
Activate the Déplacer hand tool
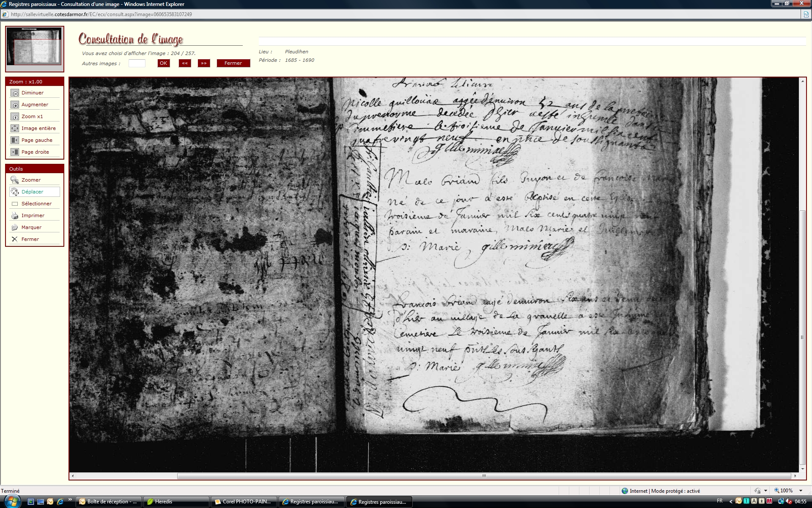15,192
